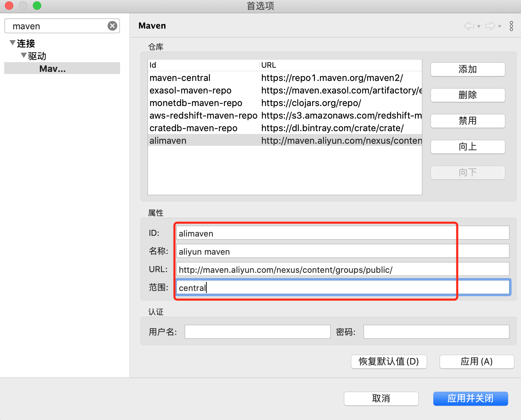Collapse the 连接 tree node
Screen dimensions: 521x420
click(x=13, y=43)
